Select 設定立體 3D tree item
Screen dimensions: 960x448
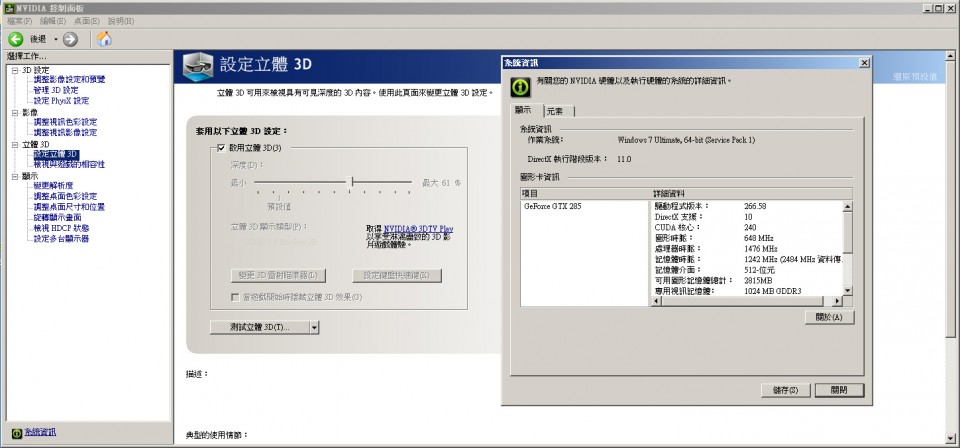point(56,154)
